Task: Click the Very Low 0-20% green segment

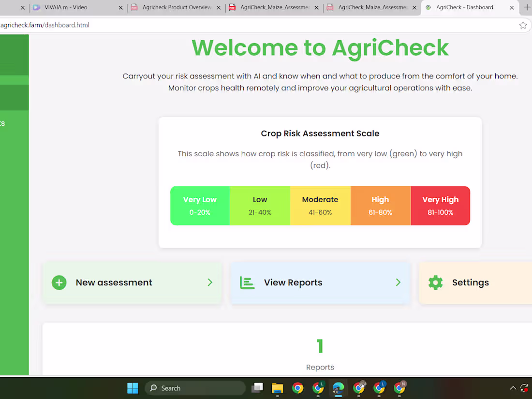Action: [200, 206]
